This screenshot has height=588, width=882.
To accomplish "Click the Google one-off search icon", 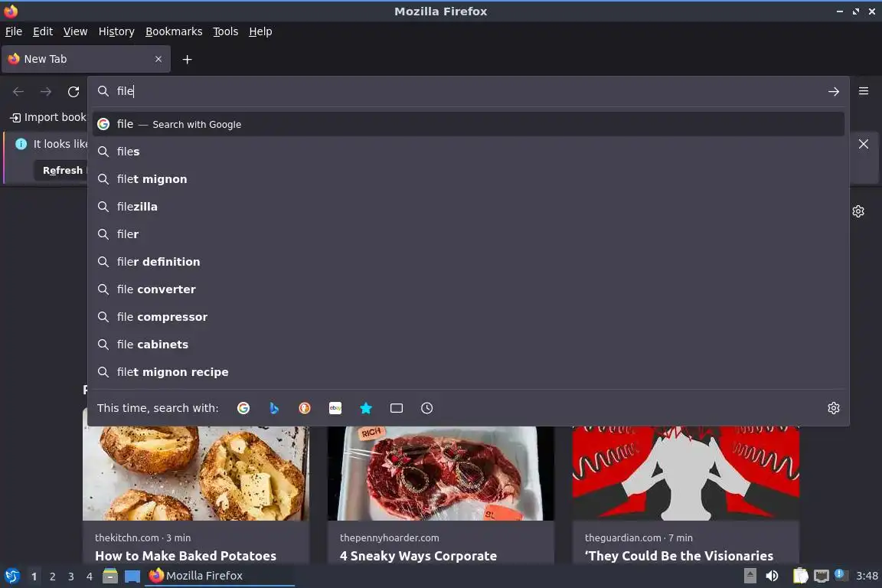I will tap(243, 408).
